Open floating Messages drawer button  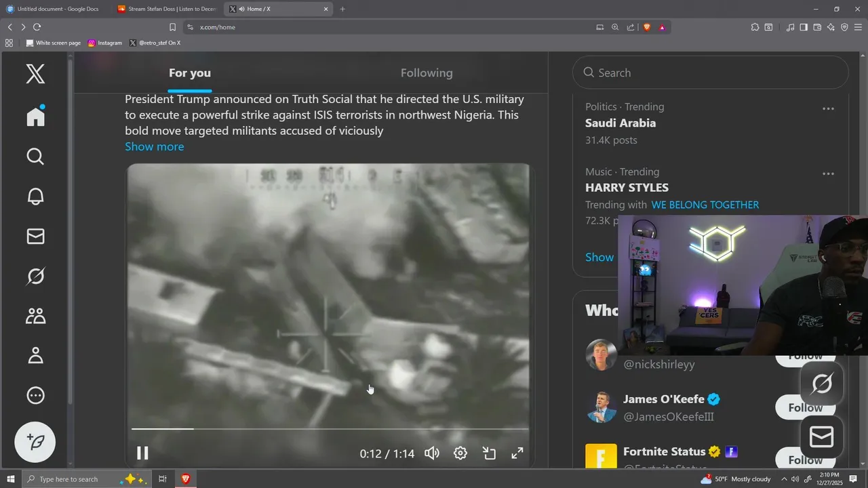822,437
